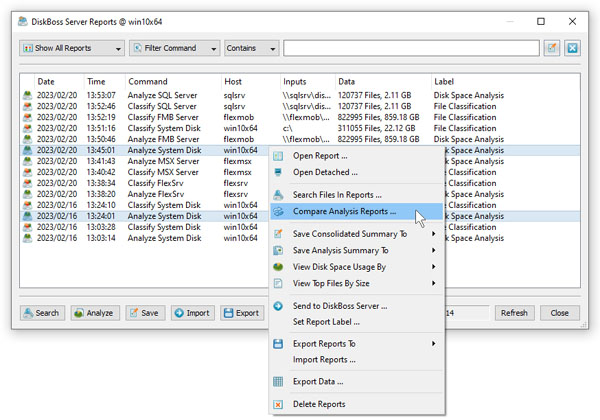
Task: Open the Filter Command dropdown
Action: pos(174,48)
